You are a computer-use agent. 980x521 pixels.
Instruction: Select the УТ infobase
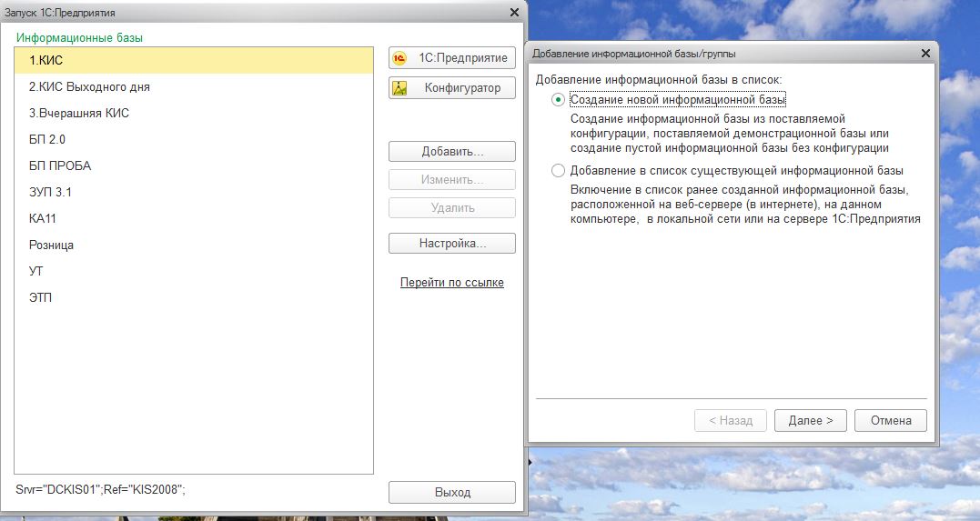(x=194, y=271)
